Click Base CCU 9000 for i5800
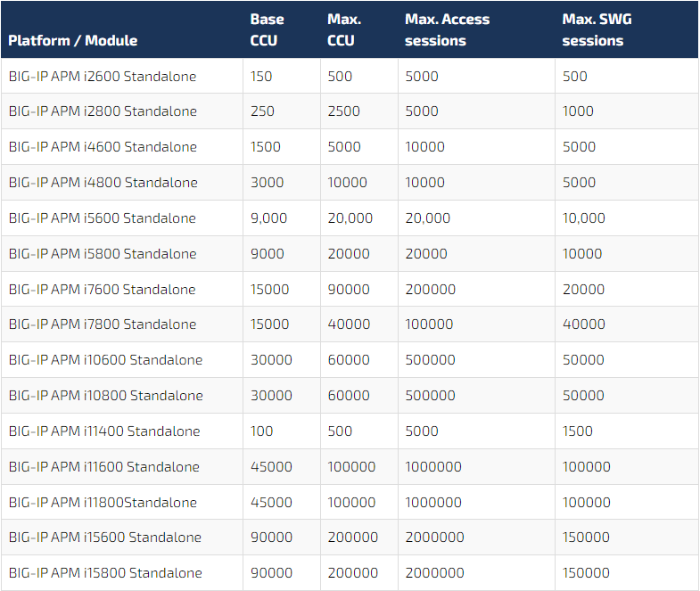This screenshot has height=591, width=700. point(267,254)
